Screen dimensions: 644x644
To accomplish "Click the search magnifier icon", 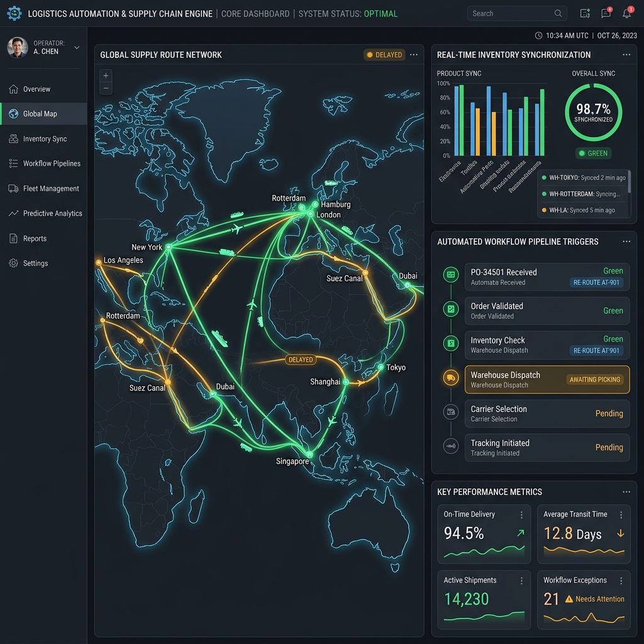I will click(558, 13).
